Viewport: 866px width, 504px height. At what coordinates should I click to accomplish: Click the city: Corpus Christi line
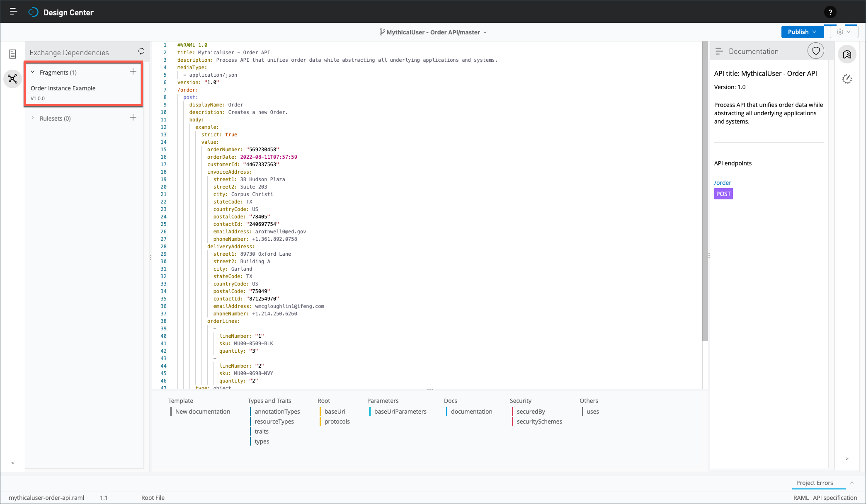pyautogui.click(x=243, y=194)
